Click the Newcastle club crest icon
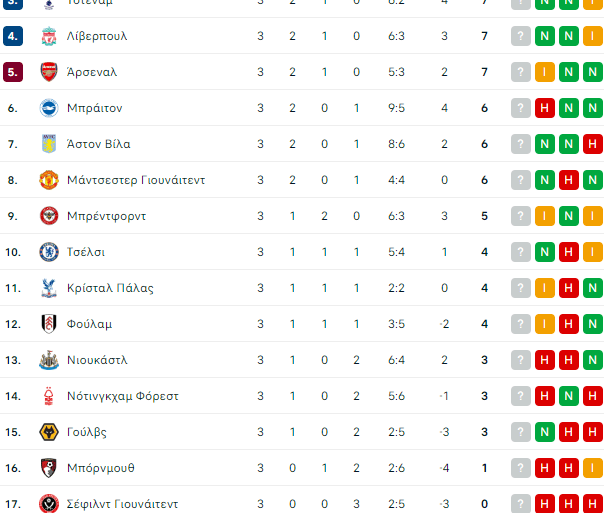 pos(49,360)
